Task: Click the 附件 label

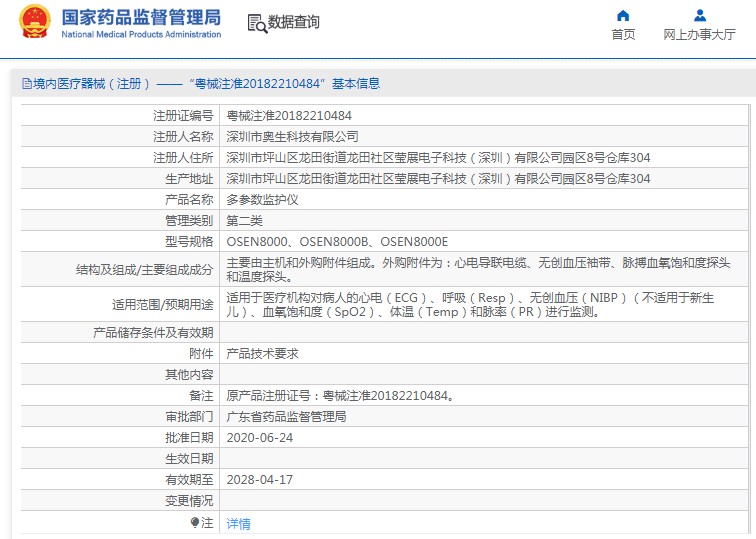Action: (x=201, y=354)
